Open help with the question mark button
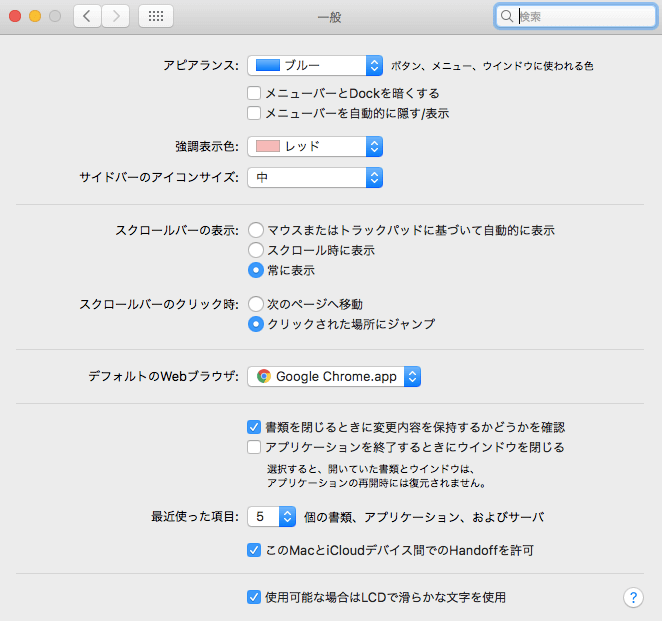 click(x=633, y=597)
